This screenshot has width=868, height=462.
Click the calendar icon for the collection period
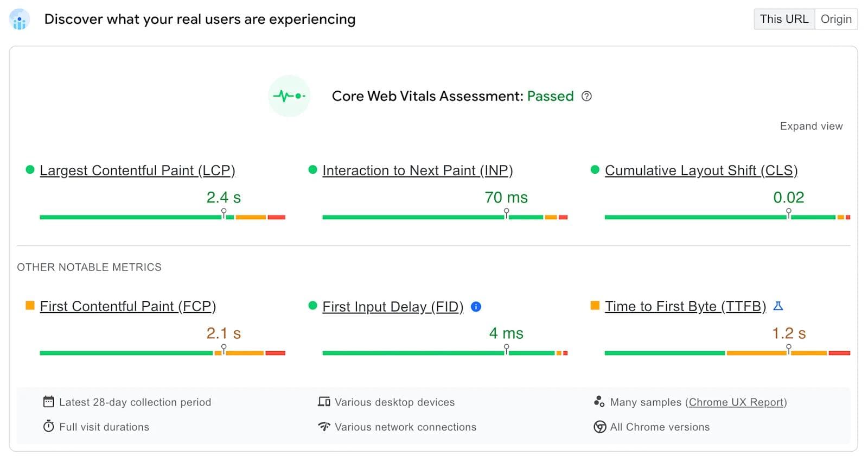49,402
